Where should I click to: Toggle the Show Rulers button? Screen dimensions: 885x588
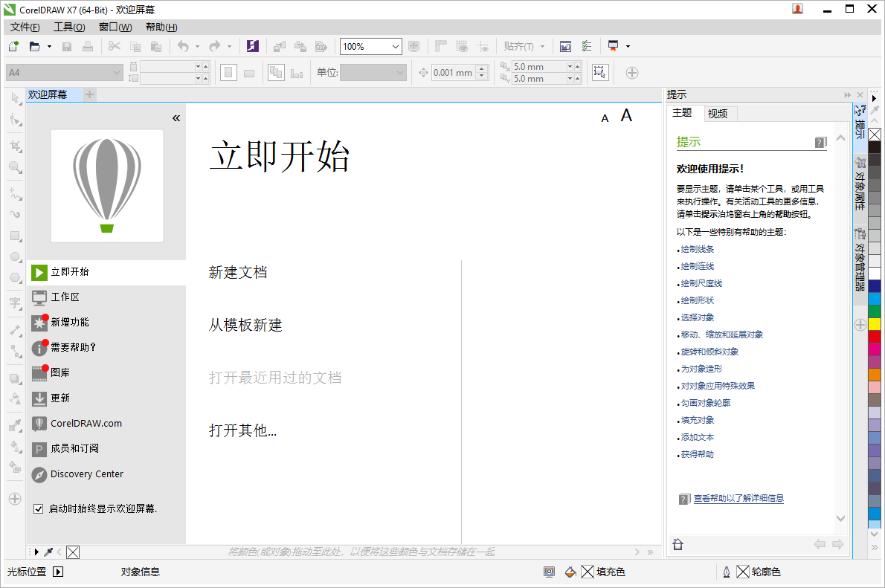point(441,46)
